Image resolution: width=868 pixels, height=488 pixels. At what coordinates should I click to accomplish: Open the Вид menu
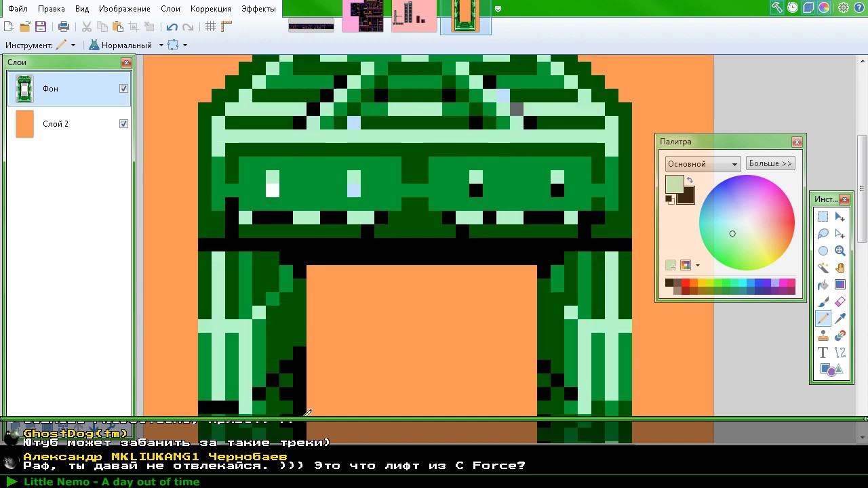pyautogui.click(x=82, y=9)
